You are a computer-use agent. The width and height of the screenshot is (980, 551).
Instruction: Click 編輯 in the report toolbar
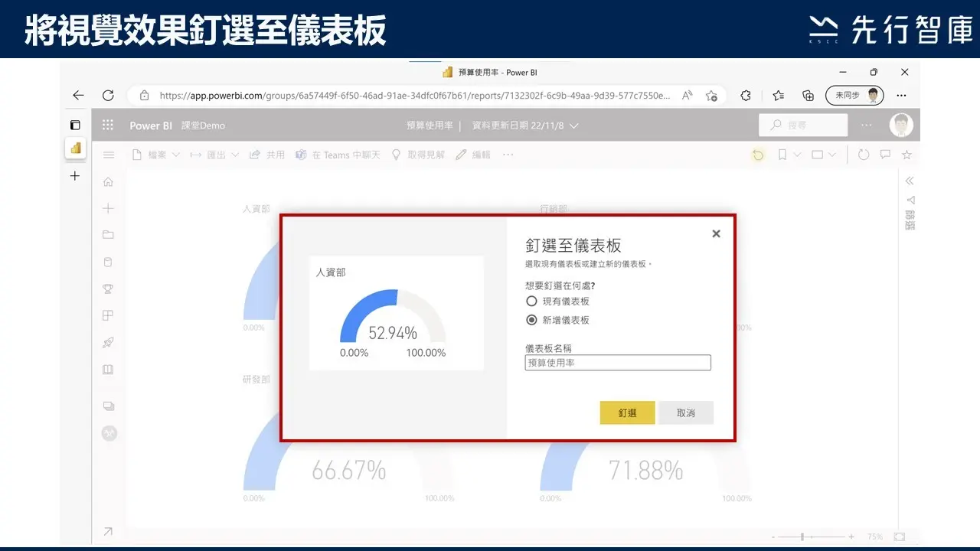pos(473,155)
